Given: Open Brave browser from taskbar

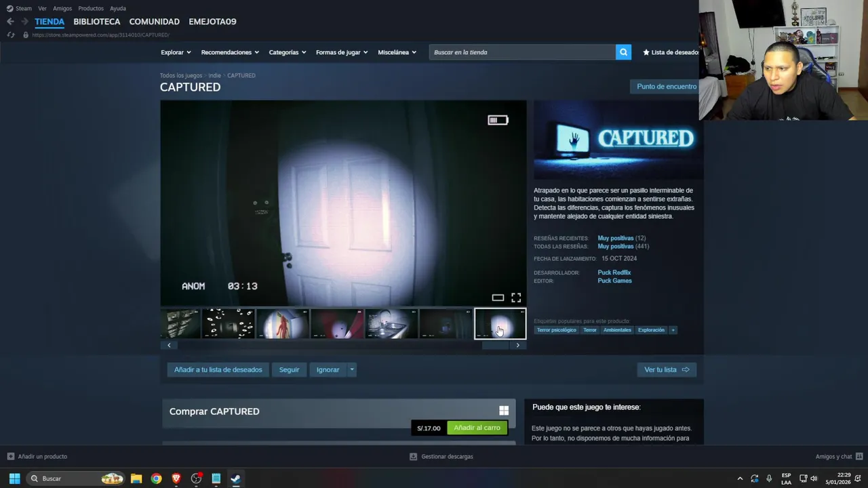Looking at the screenshot, I should click(x=176, y=479).
